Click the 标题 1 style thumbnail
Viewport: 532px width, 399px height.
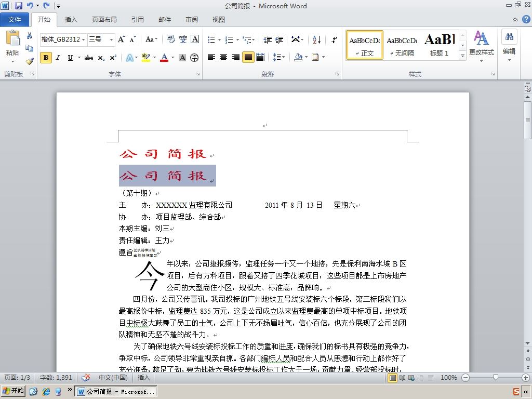click(440, 45)
